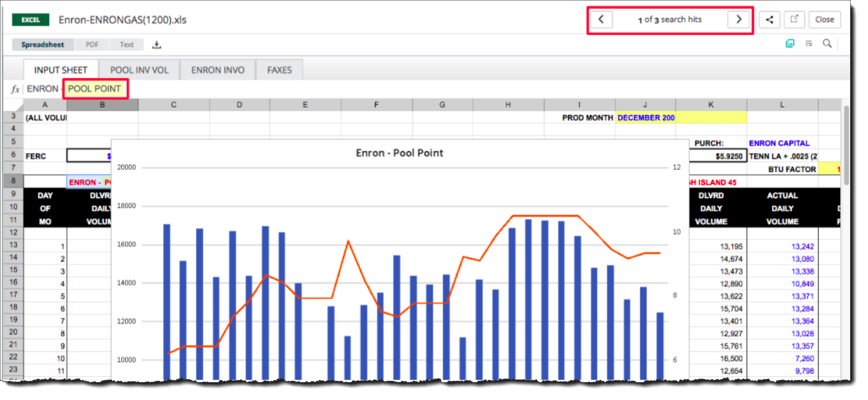Toggle the text wrap lines icon
This screenshot has width=868, height=400.
(x=809, y=43)
